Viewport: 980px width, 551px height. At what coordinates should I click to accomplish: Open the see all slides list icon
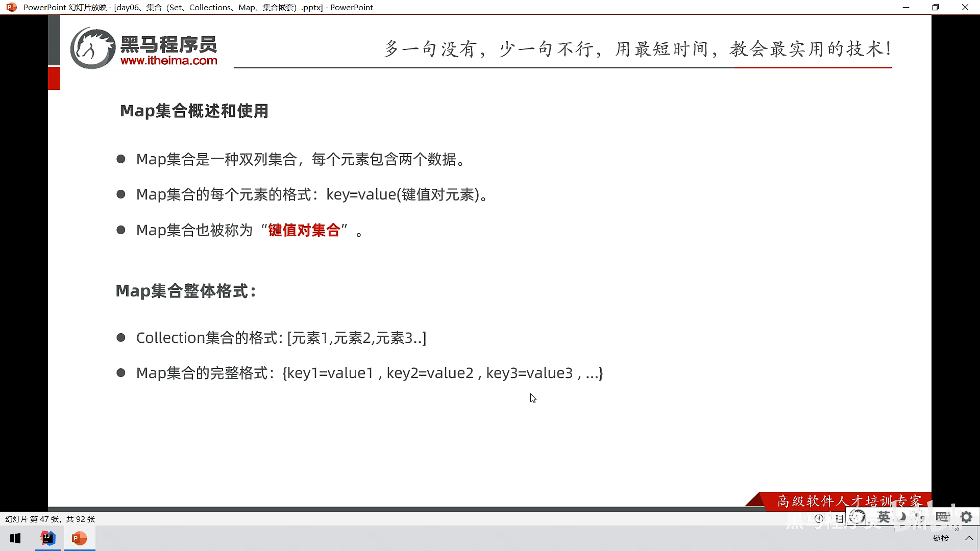(839, 518)
